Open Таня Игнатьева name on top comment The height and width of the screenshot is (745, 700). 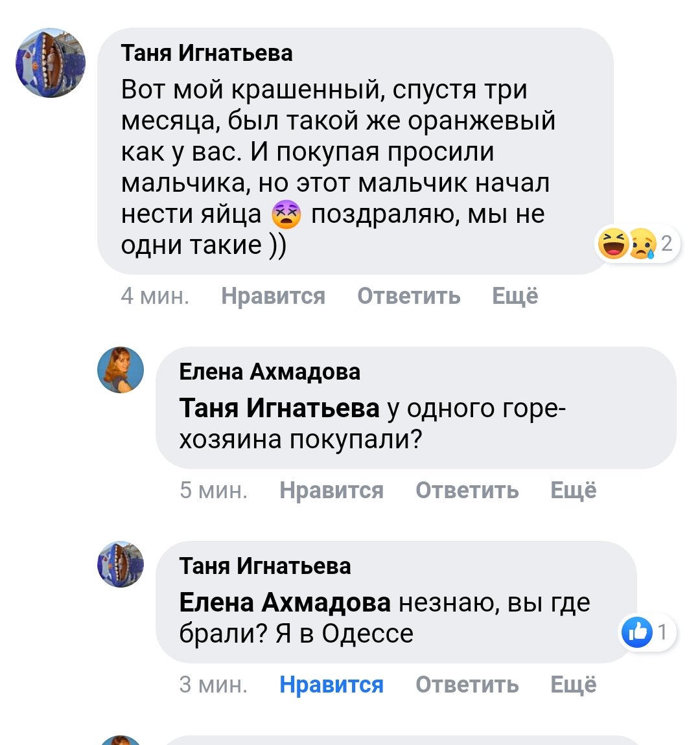[x=207, y=53]
